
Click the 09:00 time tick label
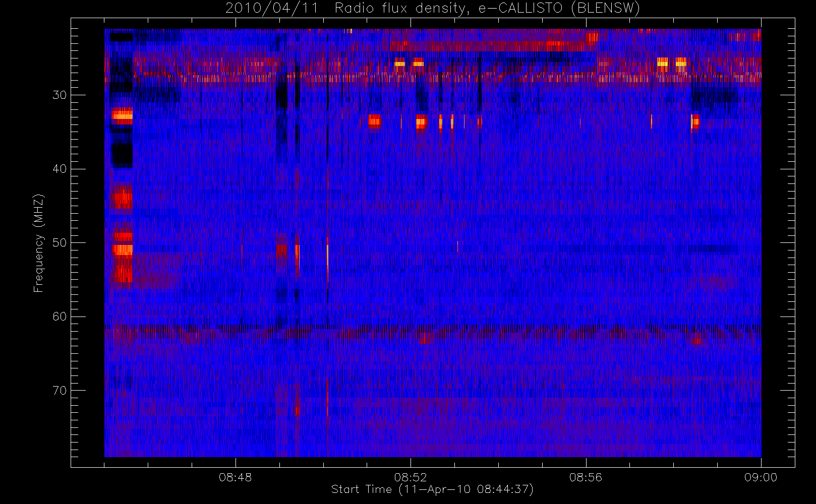[761, 477]
